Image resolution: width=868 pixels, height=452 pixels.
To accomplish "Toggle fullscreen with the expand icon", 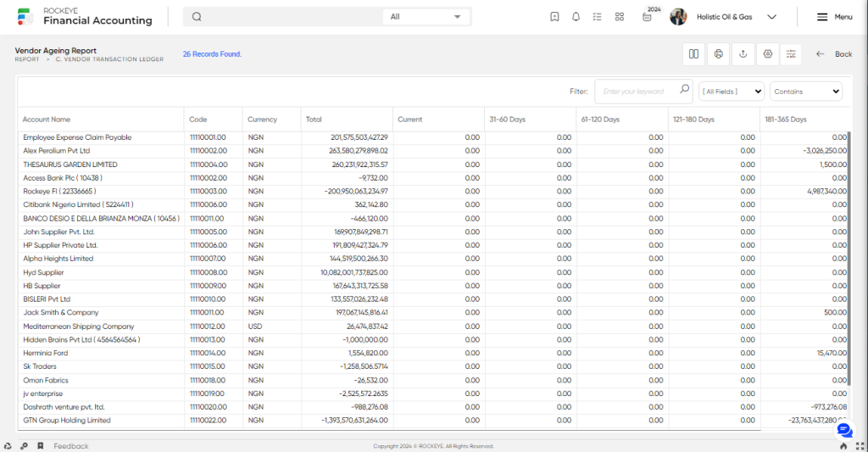I will click(860, 446).
